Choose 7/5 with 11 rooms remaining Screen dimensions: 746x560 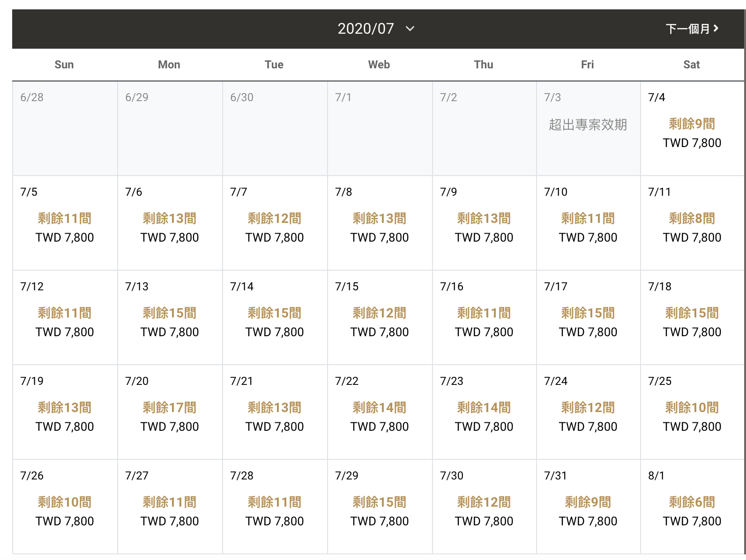point(65,223)
